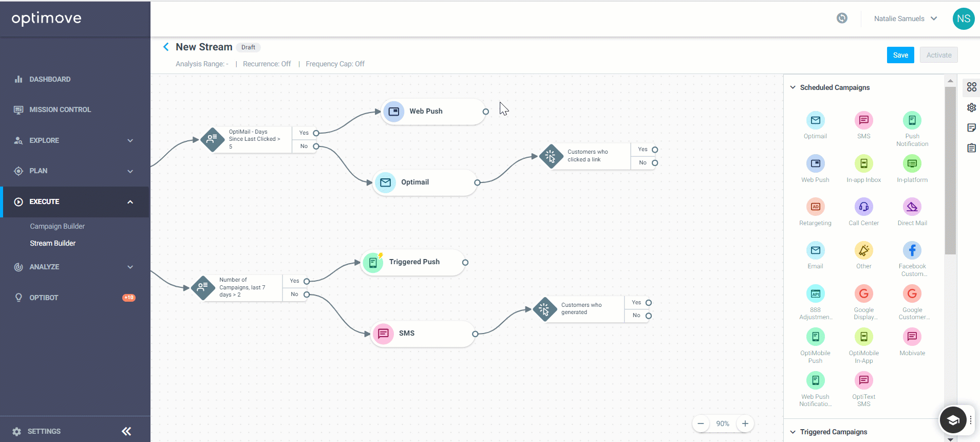The height and width of the screenshot is (442, 980).
Task: Click the graduation cap help icon
Action: tap(953, 420)
